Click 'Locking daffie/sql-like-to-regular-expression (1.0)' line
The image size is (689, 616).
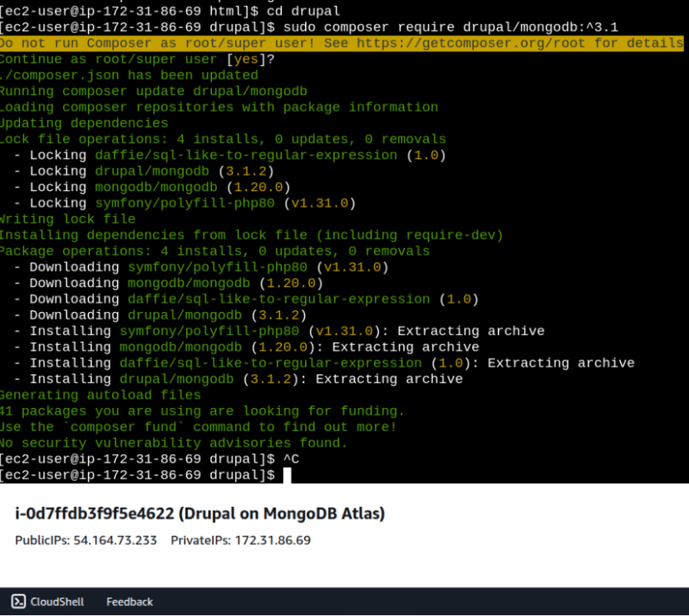pos(230,155)
